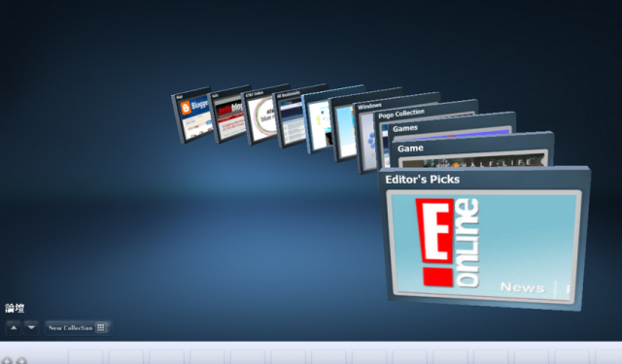Click the down arrow button beside New Collection

pyautogui.click(x=31, y=328)
